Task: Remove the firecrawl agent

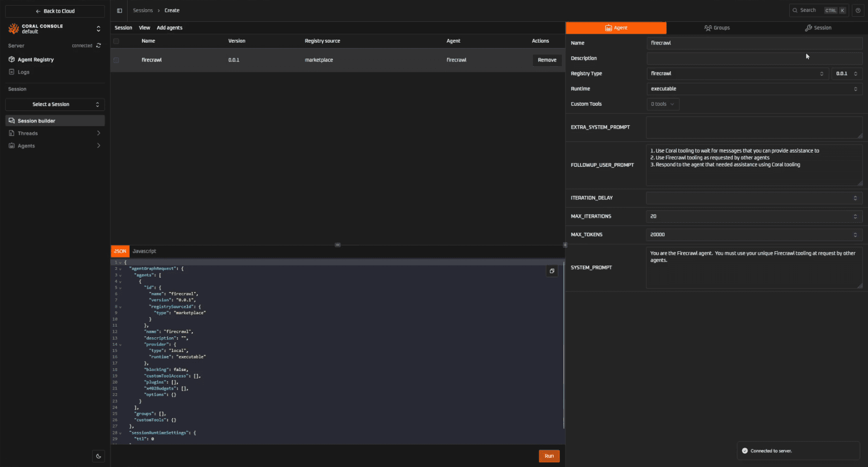Action: coord(547,60)
